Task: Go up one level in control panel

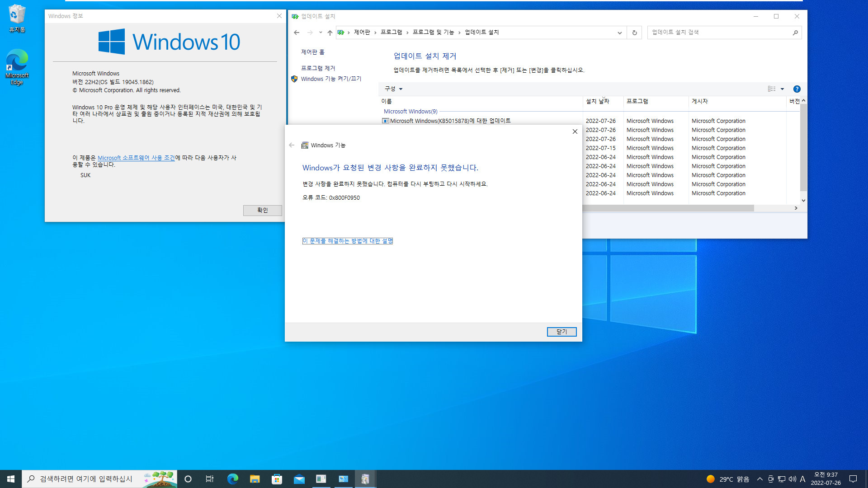Action: pyautogui.click(x=330, y=33)
